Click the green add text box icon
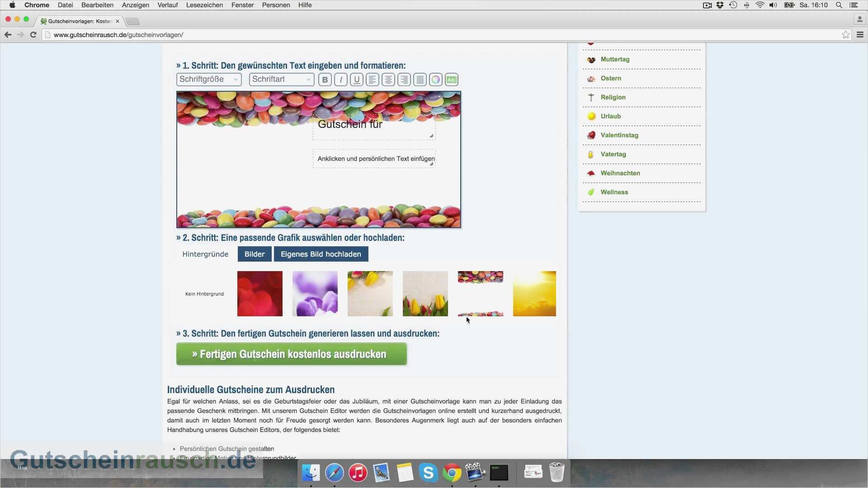The image size is (868, 488). (x=451, y=80)
